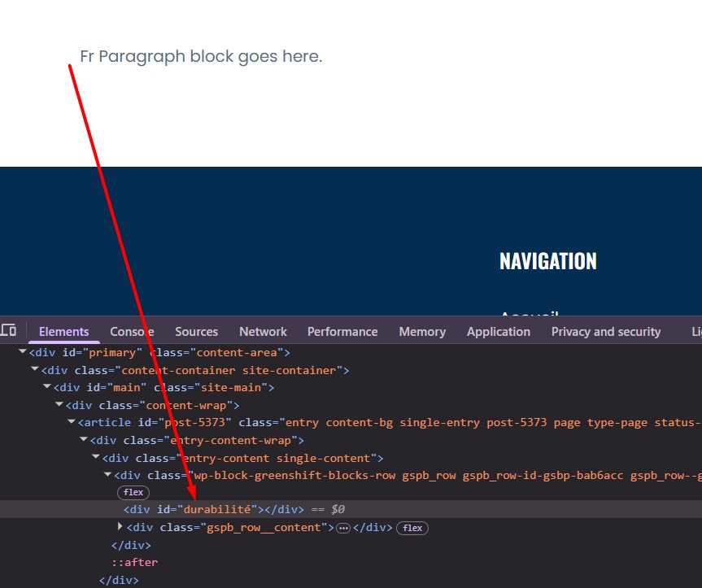Toggle the flex badge beside gspb_row__content
This screenshot has height=588, width=702.
(412, 528)
